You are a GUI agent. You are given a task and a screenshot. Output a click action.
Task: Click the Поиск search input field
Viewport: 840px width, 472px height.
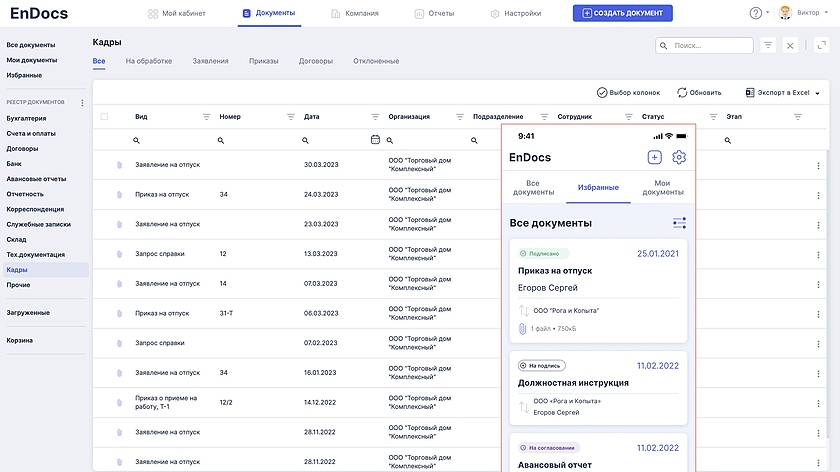click(705, 45)
